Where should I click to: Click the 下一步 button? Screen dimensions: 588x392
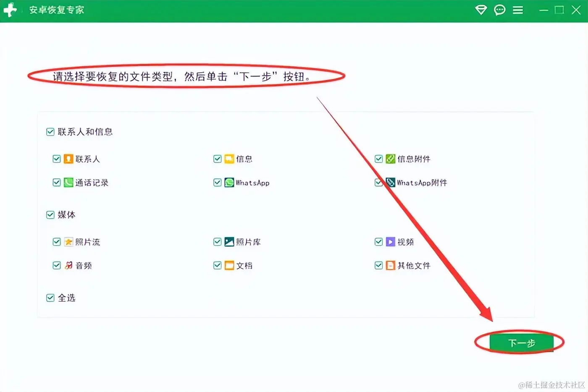pos(521,343)
